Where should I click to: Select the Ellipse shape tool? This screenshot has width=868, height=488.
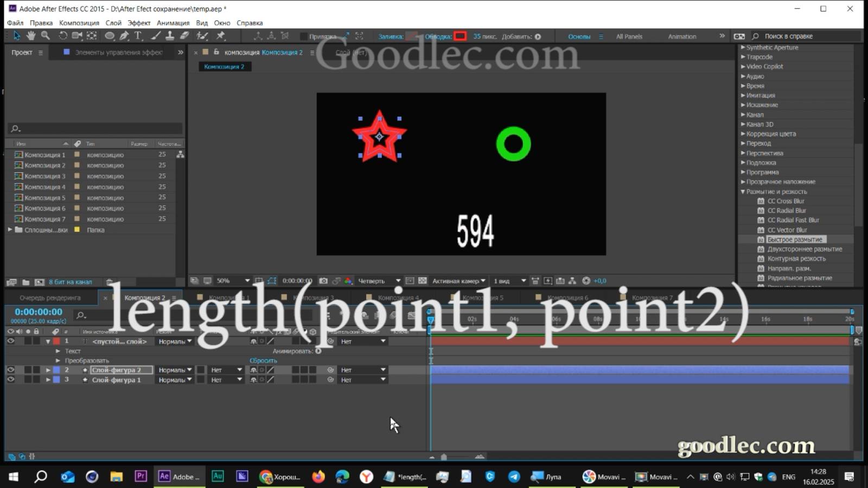click(110, 36)
